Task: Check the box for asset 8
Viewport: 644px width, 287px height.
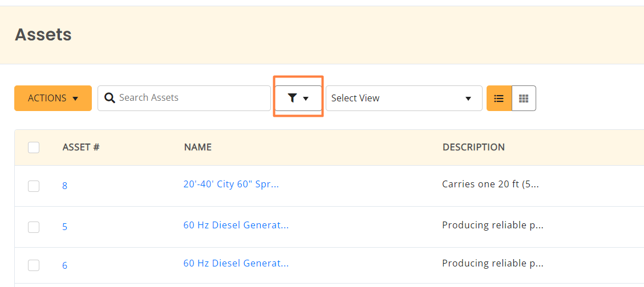Action: pos(34,186)
